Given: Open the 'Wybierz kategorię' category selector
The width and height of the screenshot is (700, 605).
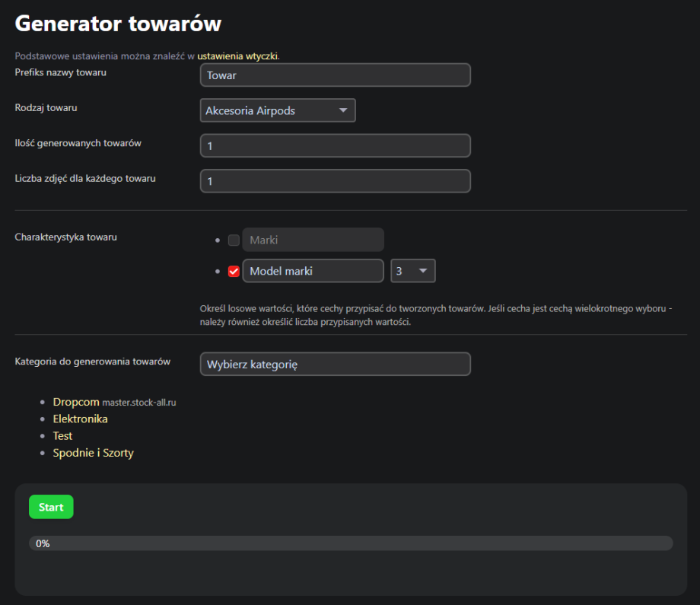Looking at the screenshot, I should click(335, 364).
